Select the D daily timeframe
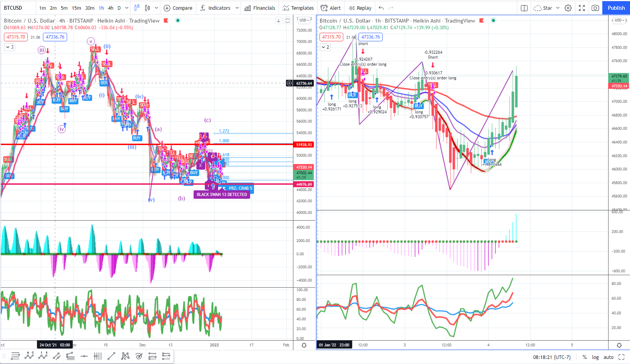Viewport: 630px width, 364px height. tap(119, 8)
